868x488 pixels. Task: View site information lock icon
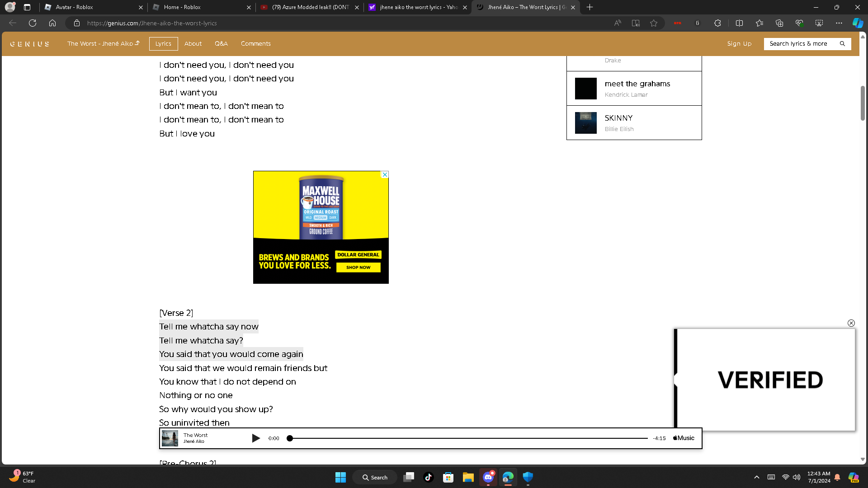77,23
